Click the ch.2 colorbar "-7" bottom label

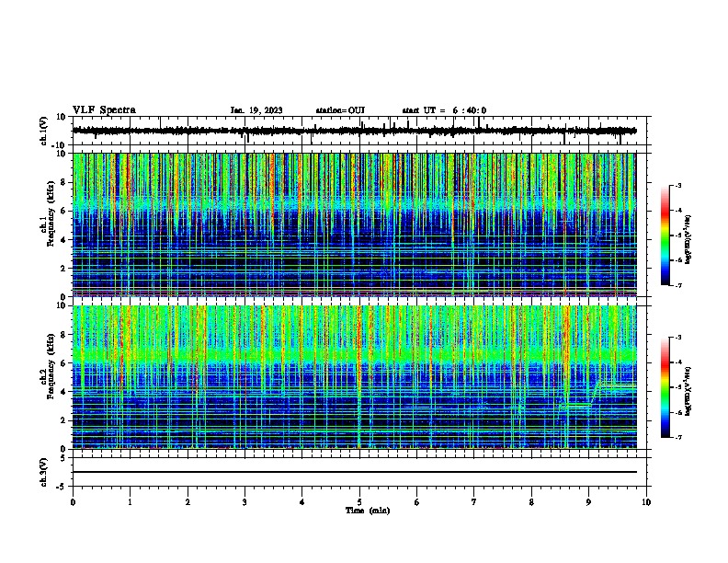point(678,438)
